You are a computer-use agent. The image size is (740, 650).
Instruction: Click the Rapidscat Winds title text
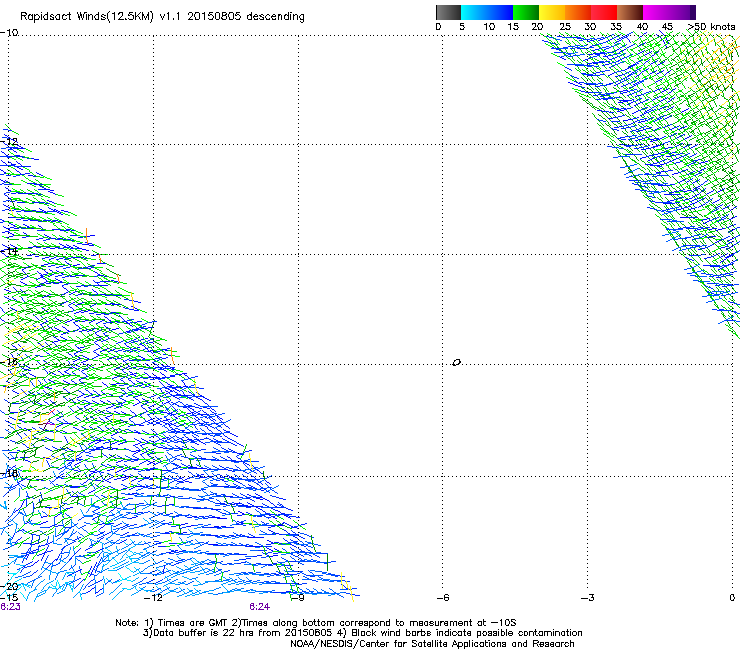pos(162,17)
